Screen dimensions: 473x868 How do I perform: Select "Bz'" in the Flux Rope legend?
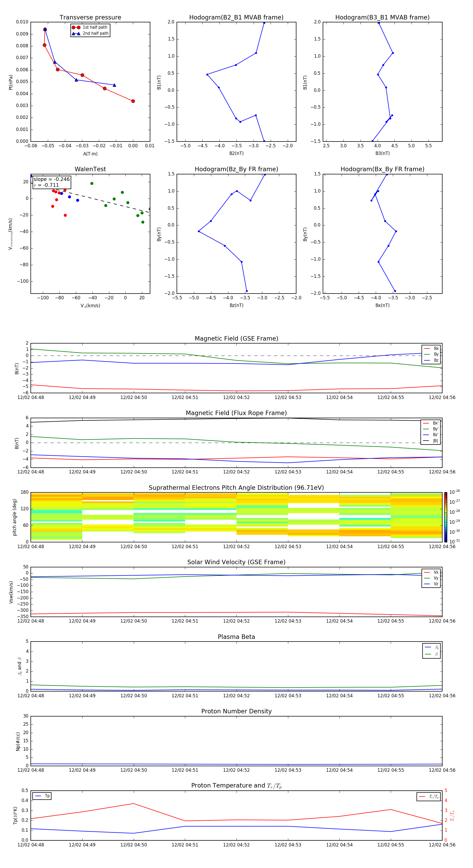tap(431, 435)
